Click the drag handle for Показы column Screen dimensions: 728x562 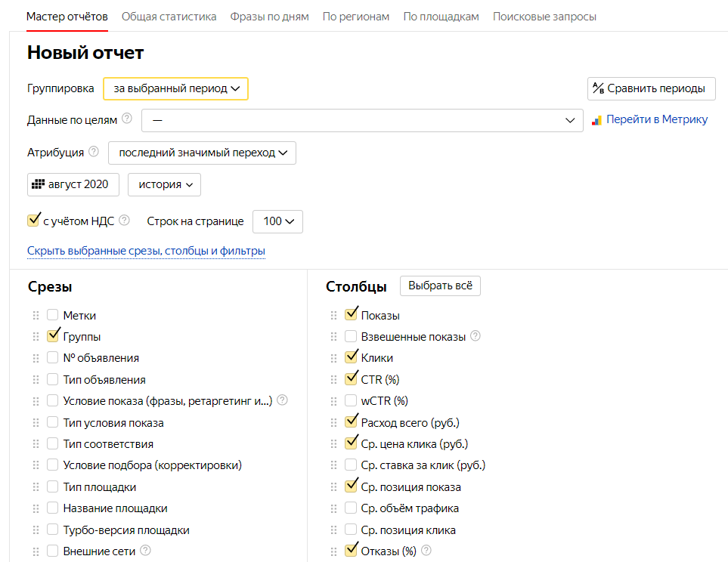(x=333, y=316)
